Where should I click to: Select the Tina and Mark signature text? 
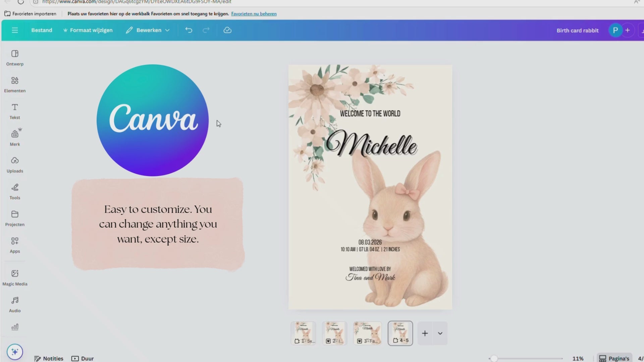(370, 277)
